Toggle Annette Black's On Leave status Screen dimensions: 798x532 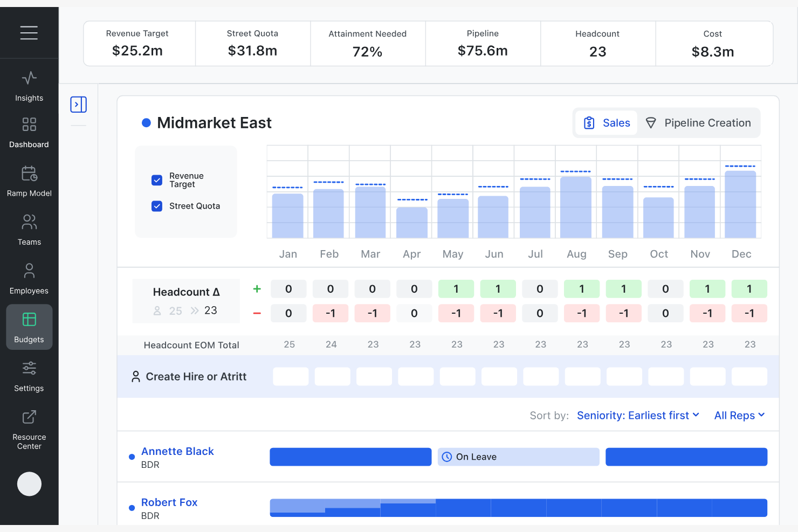coord(518,457)
